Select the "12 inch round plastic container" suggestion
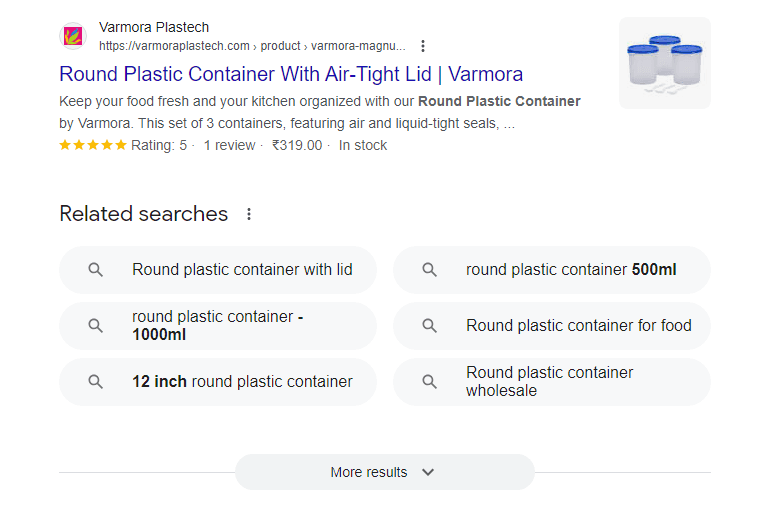The width and height of the screenshot is (771, 520). point(242,382)
